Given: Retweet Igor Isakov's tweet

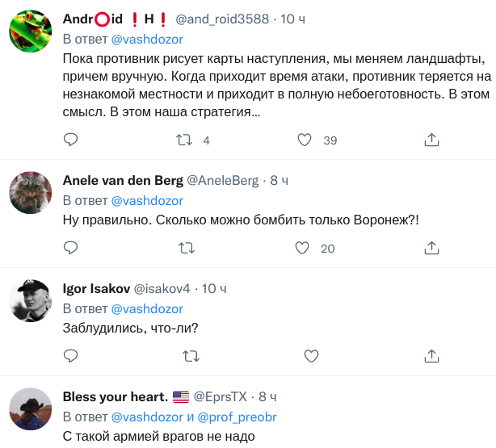Looking at the screenshot, I should click(191, 355).
